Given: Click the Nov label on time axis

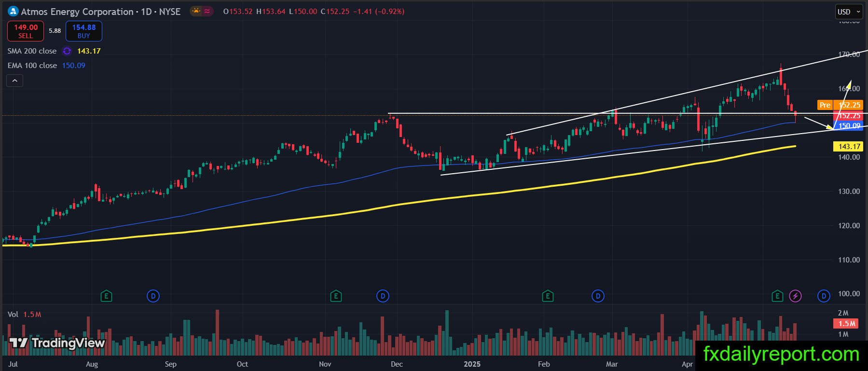Looking at the screenshot, I should [x=325, y=364].
